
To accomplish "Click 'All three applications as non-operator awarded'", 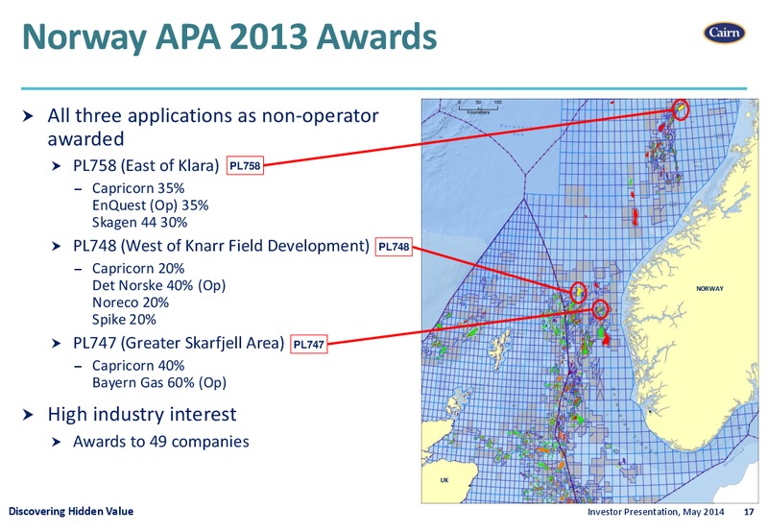I will pyautogui.click(x=212, y=128).
